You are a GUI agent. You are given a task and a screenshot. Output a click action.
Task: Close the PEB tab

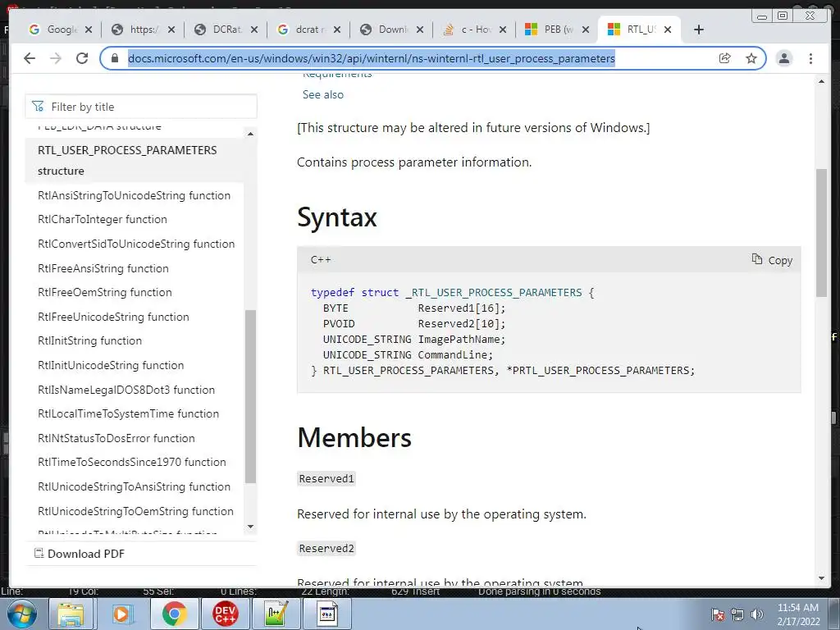click(x=586, y=30)
